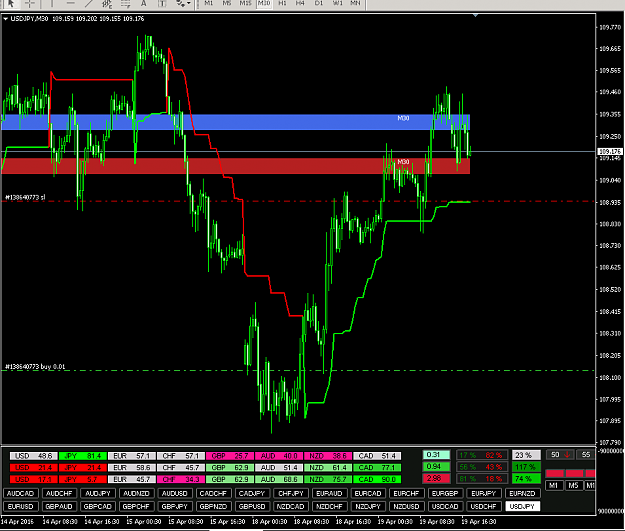The width and height of the screenshot is (625, 531).
Task: Load the NZDCAD pair
Action: tap(291, 506)
